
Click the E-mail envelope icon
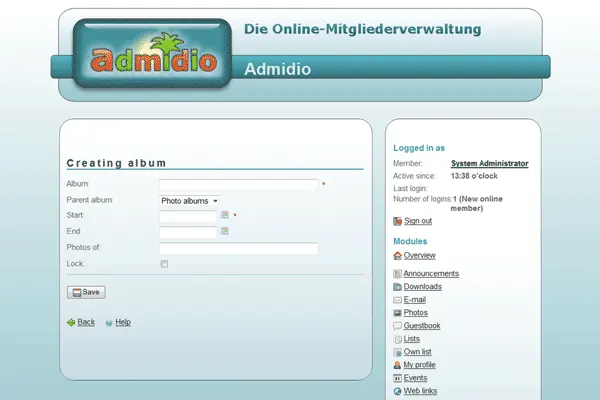pos(398,300)
